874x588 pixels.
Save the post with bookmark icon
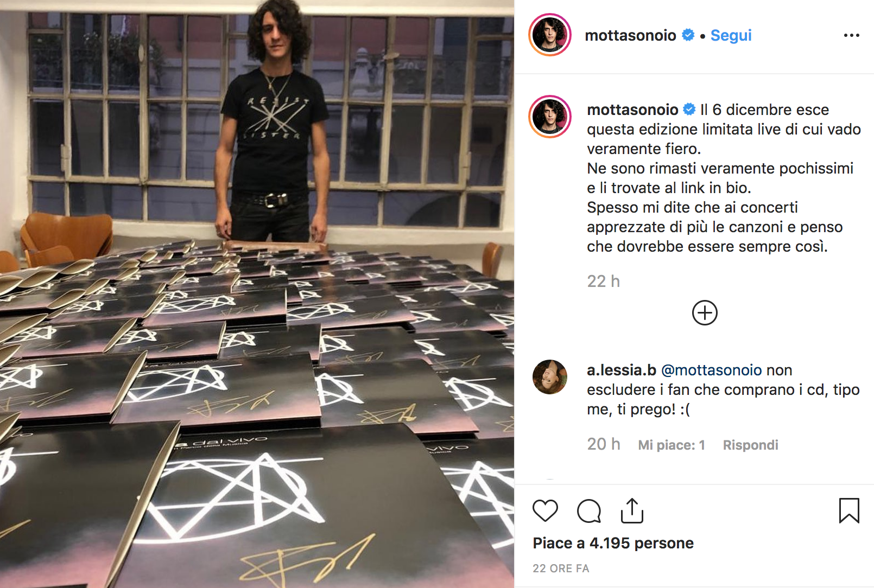849,510
